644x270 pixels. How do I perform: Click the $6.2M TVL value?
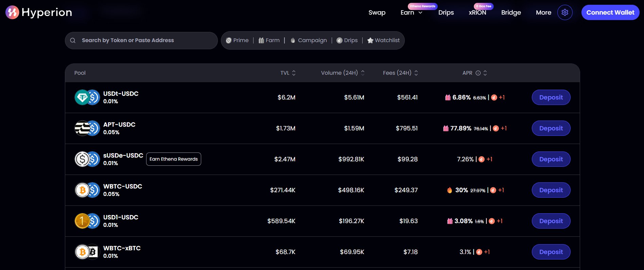coord(286,97)
